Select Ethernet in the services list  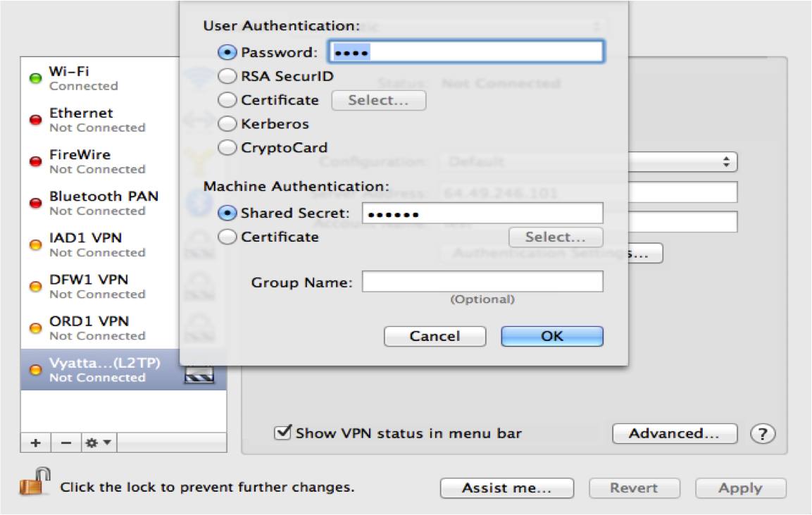pyautogui.click(x=100, y=120)
